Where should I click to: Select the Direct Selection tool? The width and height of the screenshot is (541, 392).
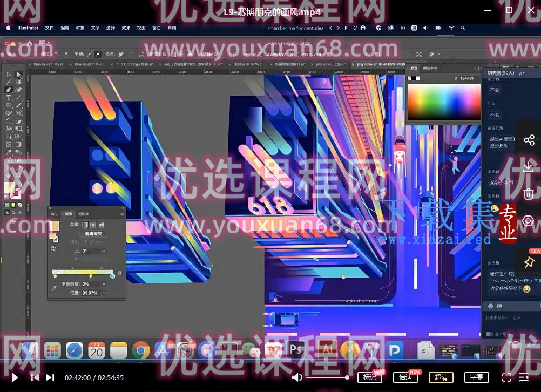click(18, 74)
